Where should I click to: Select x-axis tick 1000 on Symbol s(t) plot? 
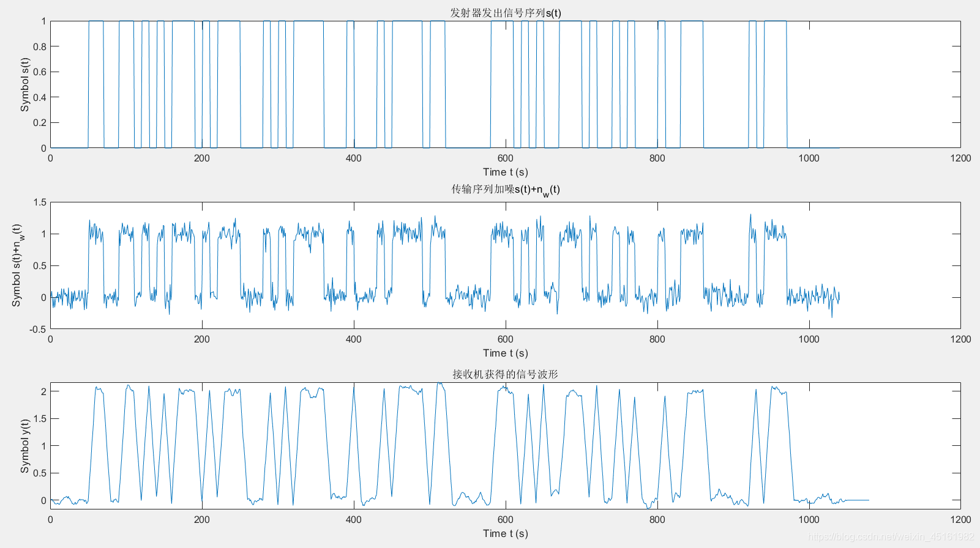point(809,158)
